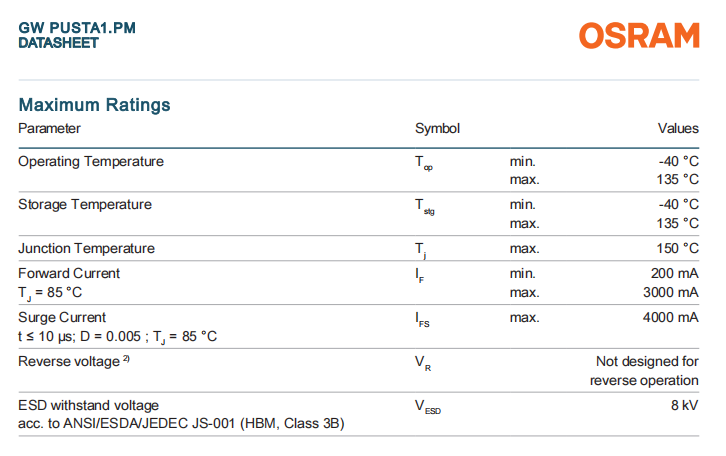This screenshot has height=456, width=726.
Task: Click the Maximum Ratings section heading
Action: tap(95, 105)
